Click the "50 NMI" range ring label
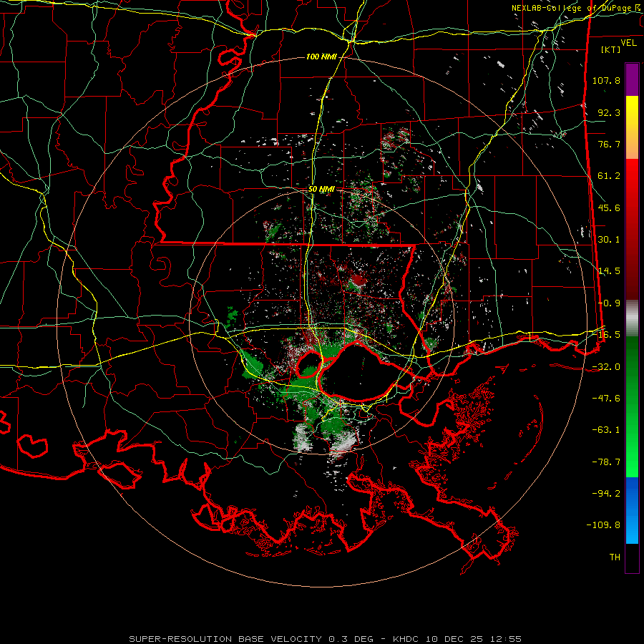644x644 pixels. (x=321, y=190)
